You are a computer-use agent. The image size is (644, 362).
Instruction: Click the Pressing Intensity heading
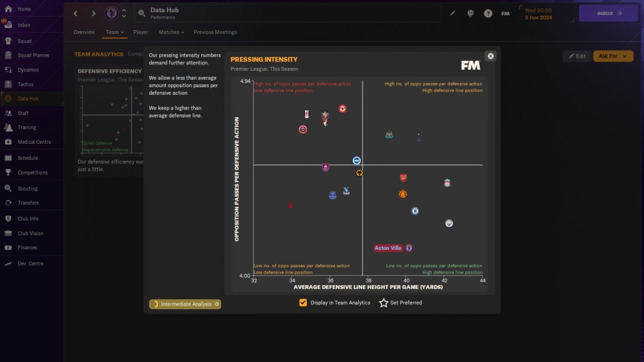coord(264,59)
